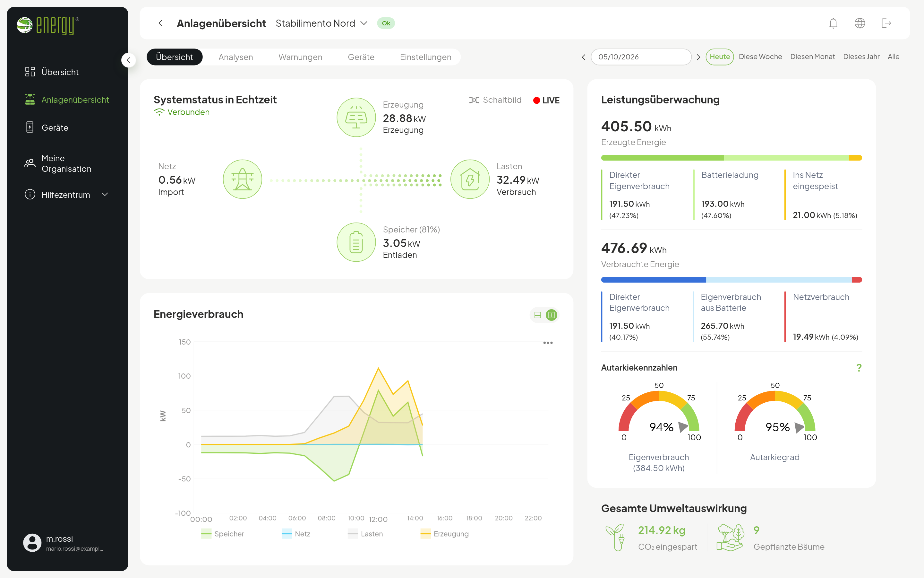Click the date field 05/10/2026
This screenshot has width=924, height=578.
[641, 57]
